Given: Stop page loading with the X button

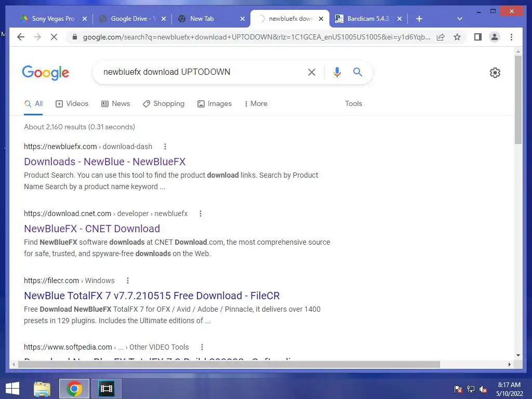Looking at the screenshot, I should pyautogui.click(x=54, y=37).
